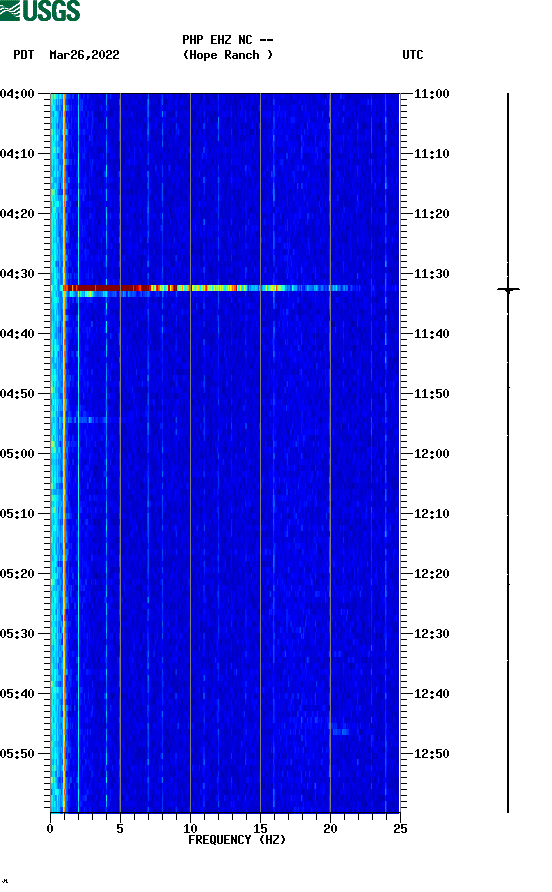The image size is (552, 892).
Task: Click the '04:50' PDT time label
Action: pyautogui.click(x=17, y=394)
